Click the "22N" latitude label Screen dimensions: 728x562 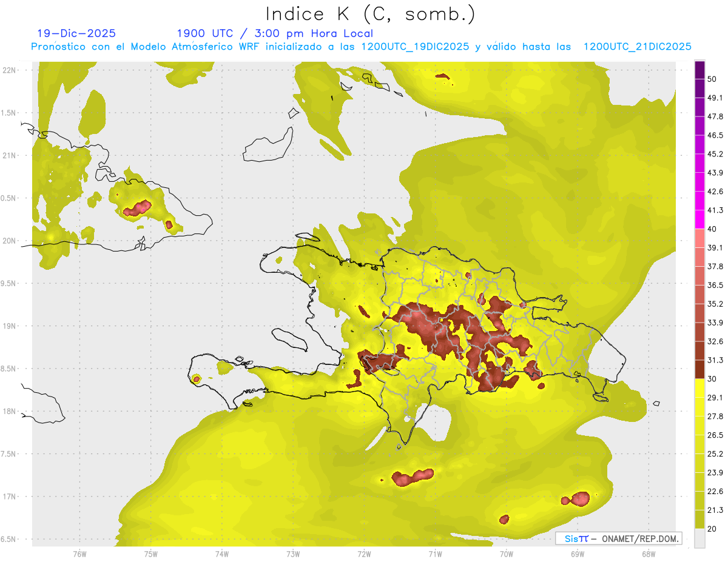tap(10, 70)
